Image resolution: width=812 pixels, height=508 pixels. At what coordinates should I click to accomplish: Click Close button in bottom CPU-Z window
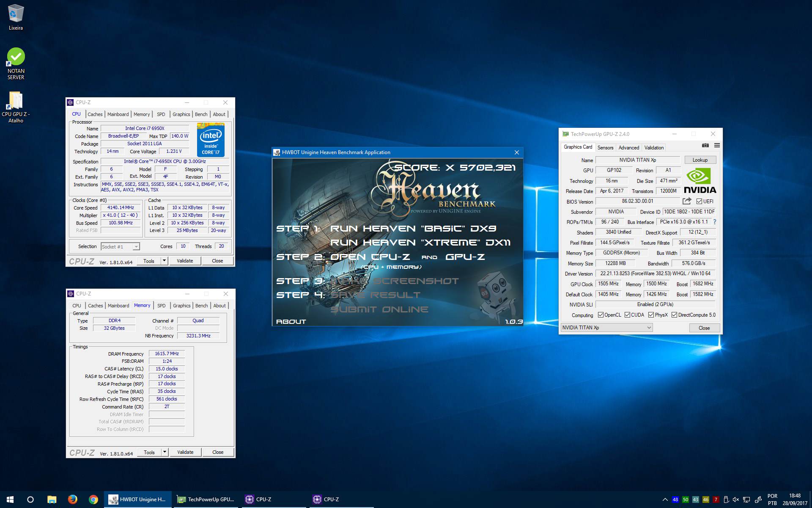(x=218, y=452)
